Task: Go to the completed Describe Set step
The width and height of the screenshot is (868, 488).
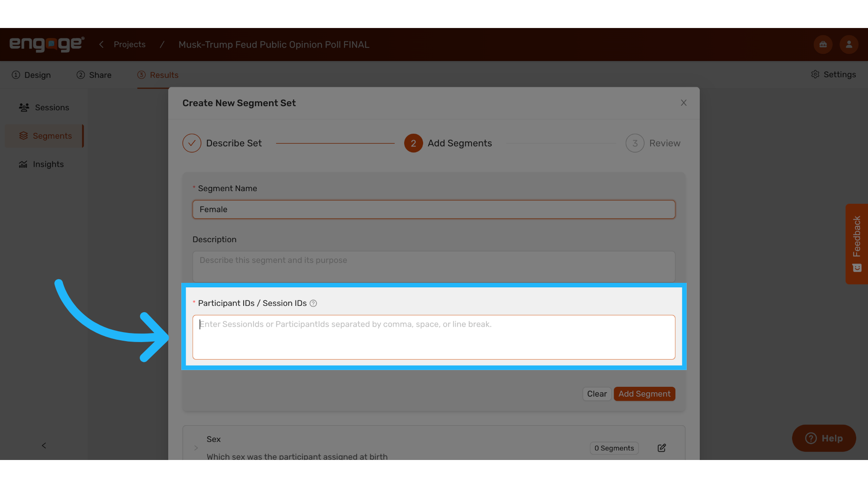Action: pyautogui.click(x=222, y=143)
